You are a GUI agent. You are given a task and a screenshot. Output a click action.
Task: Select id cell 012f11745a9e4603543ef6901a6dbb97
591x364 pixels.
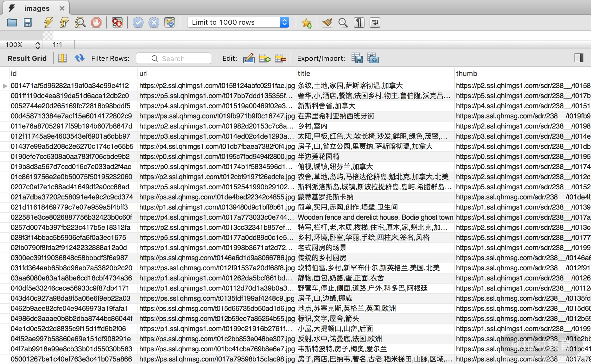(x=73, y=136)
